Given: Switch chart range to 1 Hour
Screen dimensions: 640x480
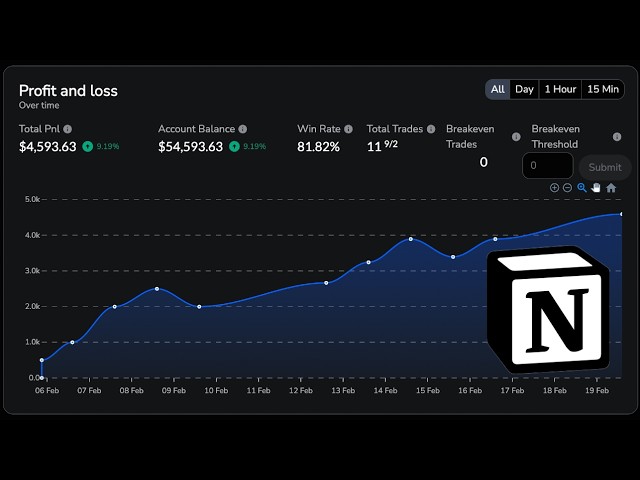Looking at the screenshot, I should (x=560, y=89).
